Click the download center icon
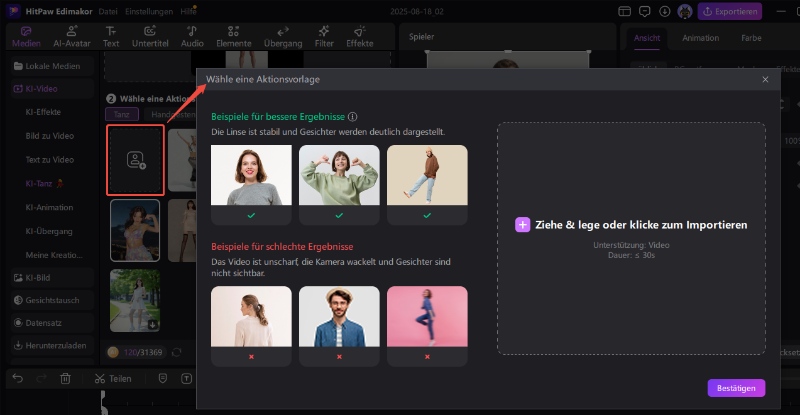800x415 pixels. click(x=664, y=11)
